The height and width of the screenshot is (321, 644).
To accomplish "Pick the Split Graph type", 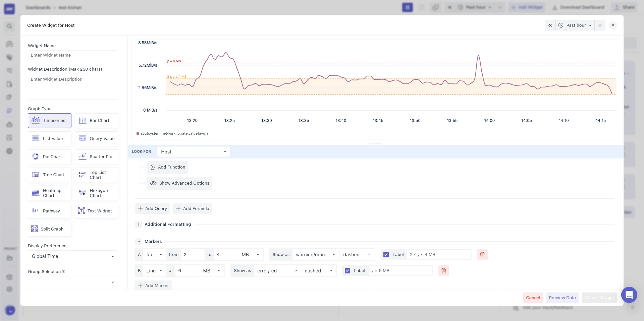I will point(50,229).
